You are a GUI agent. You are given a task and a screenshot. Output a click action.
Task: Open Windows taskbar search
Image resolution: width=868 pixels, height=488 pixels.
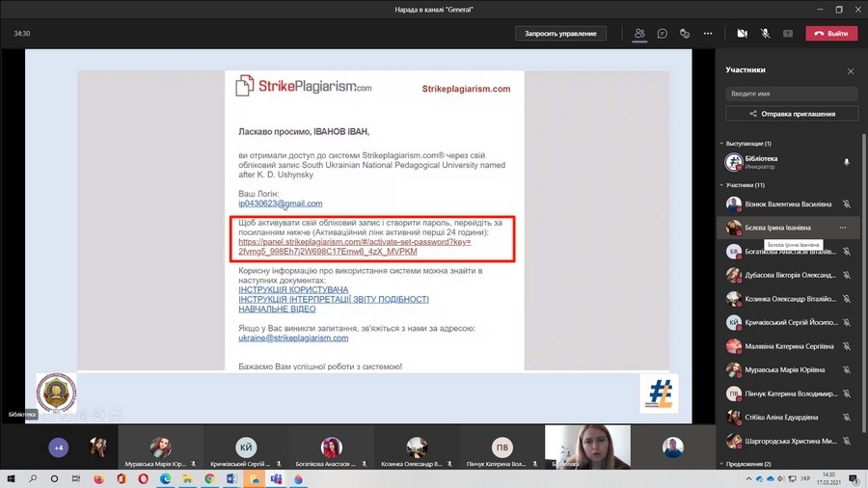(x=33, y=478)
